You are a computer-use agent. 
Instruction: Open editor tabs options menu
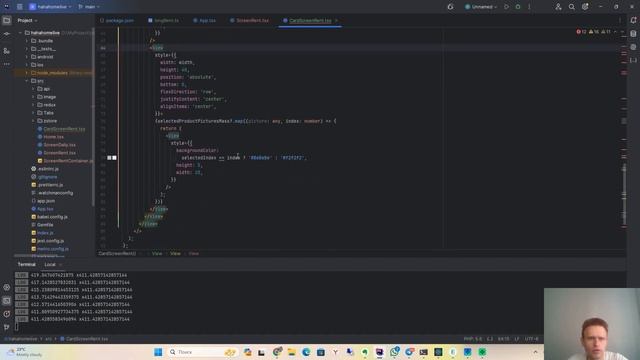[x=620, y=20]
